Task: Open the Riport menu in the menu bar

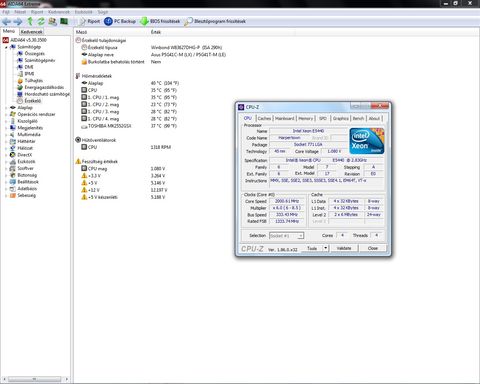Action: pyautogui.click(x=37, y=12)
